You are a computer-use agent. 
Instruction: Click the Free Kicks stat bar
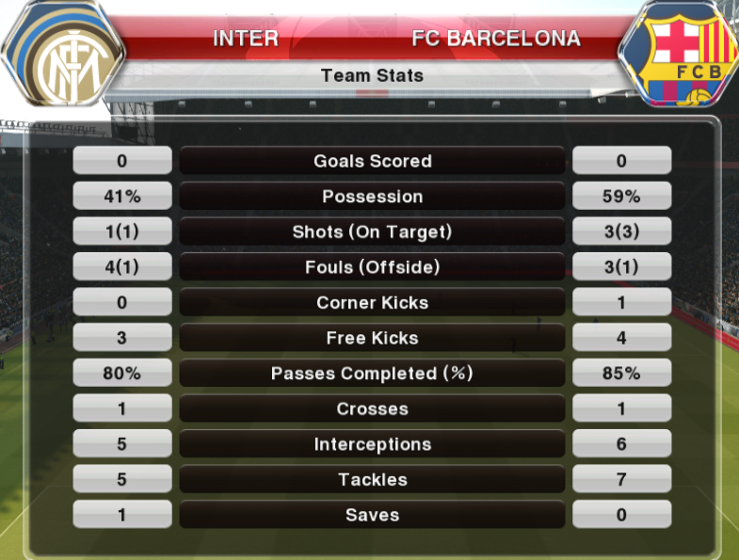tap(372, 337)
